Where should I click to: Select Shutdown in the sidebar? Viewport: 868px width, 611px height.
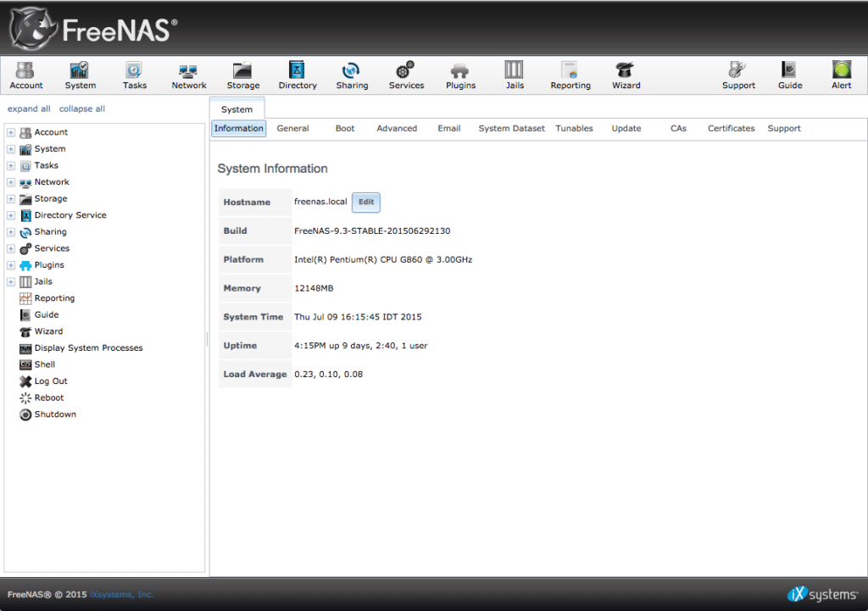[54, 414]
